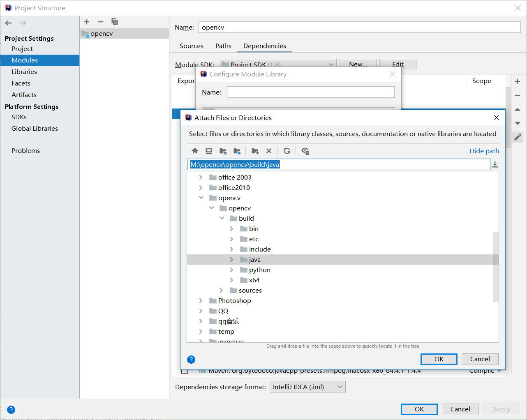Copy the selected module icon
Viewport: 527px width, 420px height.
115,22
